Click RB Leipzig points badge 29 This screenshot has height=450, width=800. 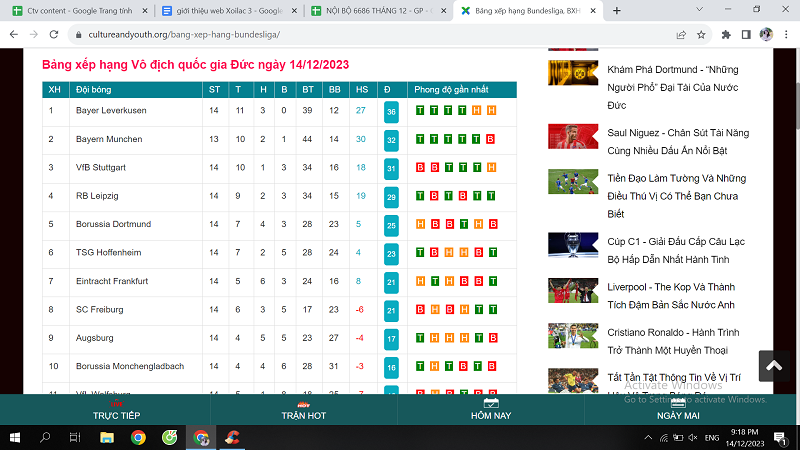coord(391,197)
